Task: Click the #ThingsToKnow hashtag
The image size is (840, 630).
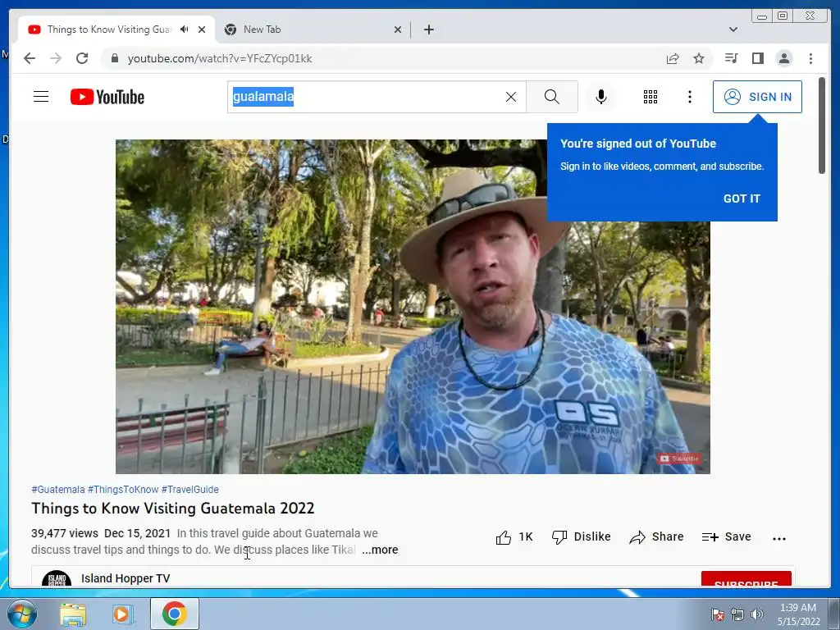Action: pos(123,490)
